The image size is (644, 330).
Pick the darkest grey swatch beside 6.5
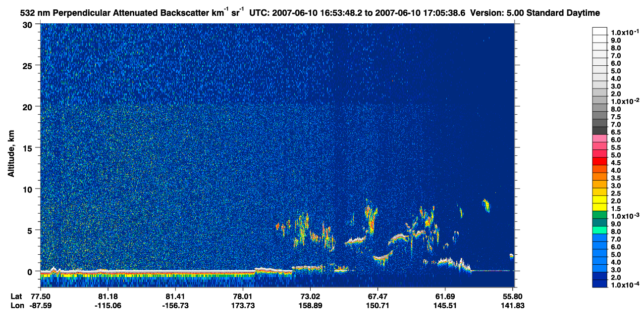[x=599, y=130]
